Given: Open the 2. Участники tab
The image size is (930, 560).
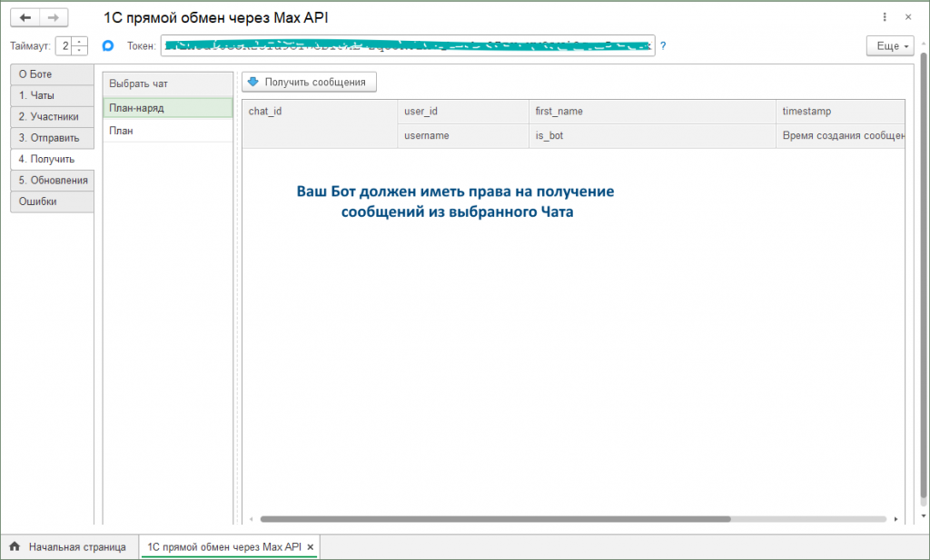Looking at the screenshot, I should pos(52,117).
